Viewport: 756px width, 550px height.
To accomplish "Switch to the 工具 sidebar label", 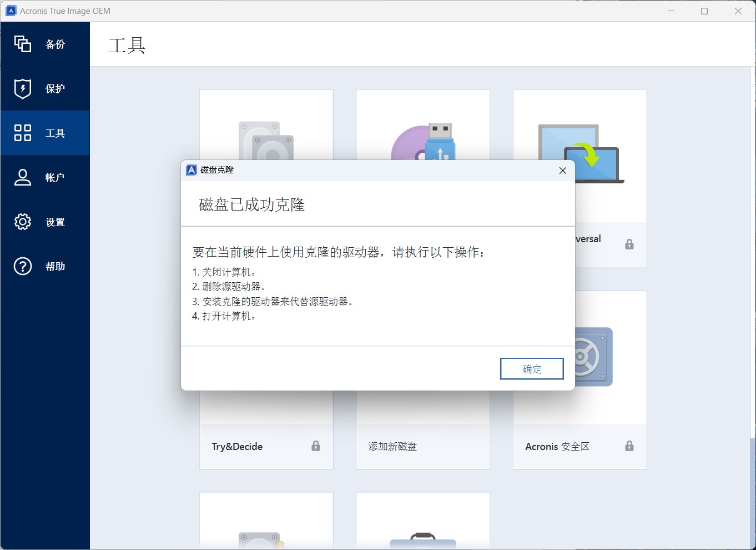I will coord(56,133).
